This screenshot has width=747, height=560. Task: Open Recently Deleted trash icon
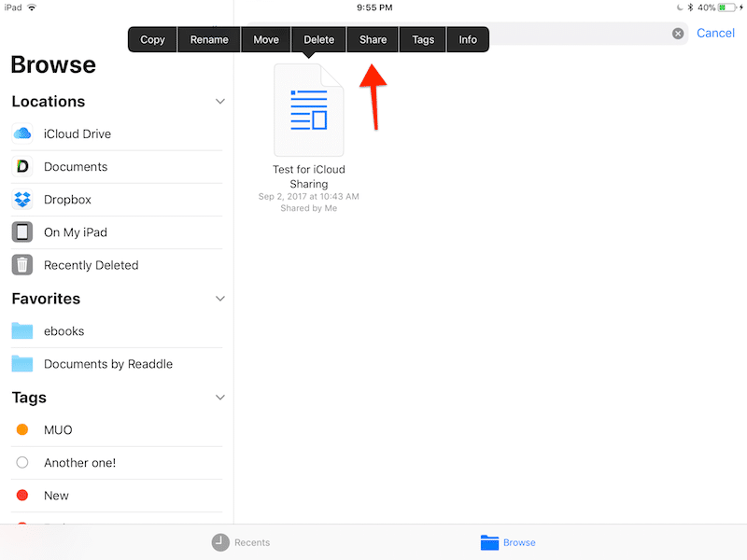22,265
